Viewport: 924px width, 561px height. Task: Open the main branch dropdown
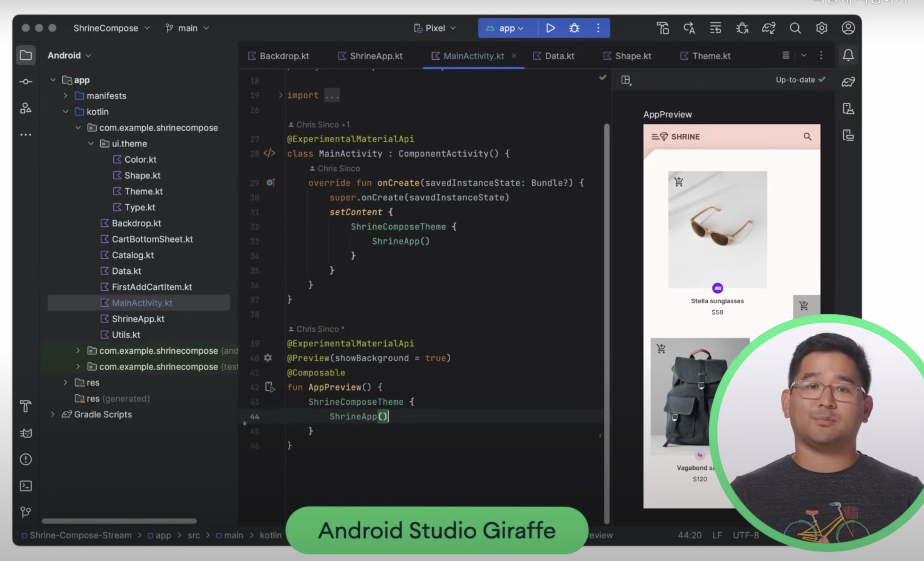pyautogui.click(x=187, y=28)
